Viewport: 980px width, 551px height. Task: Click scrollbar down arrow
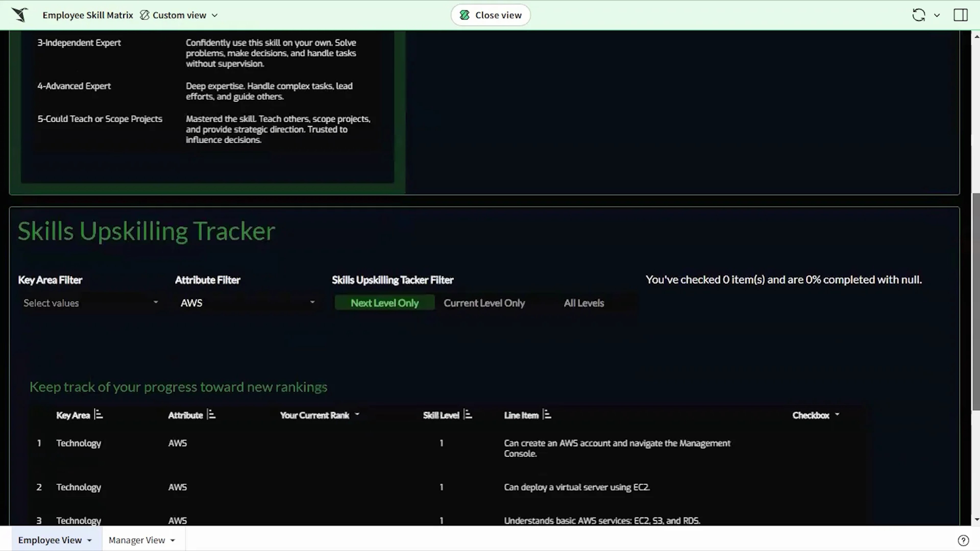976,520
